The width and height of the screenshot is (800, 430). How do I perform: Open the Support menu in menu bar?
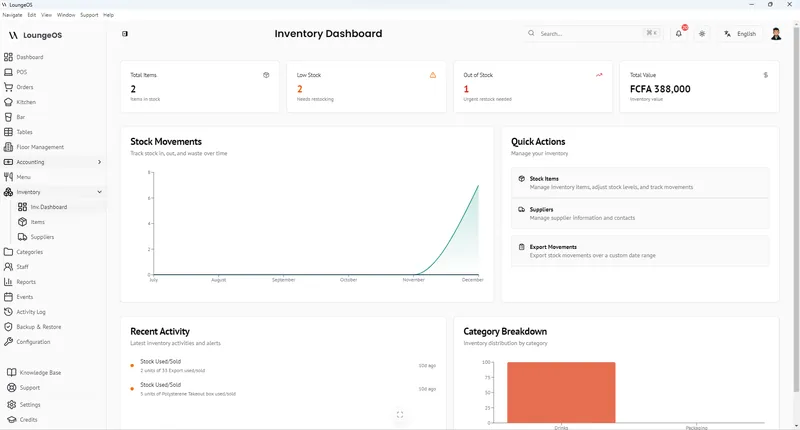point(89,15)
